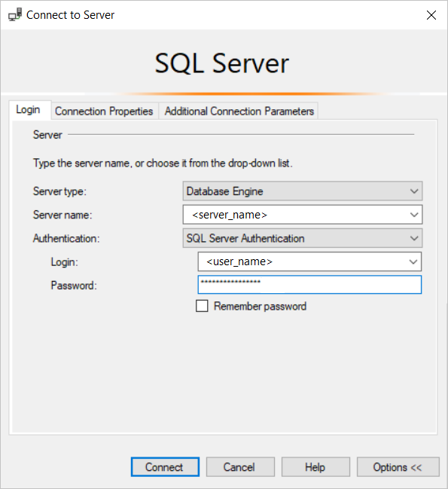Close the Connect to Server dialog
The width and height of the screenshot is (448, 489).
point(431,15)
